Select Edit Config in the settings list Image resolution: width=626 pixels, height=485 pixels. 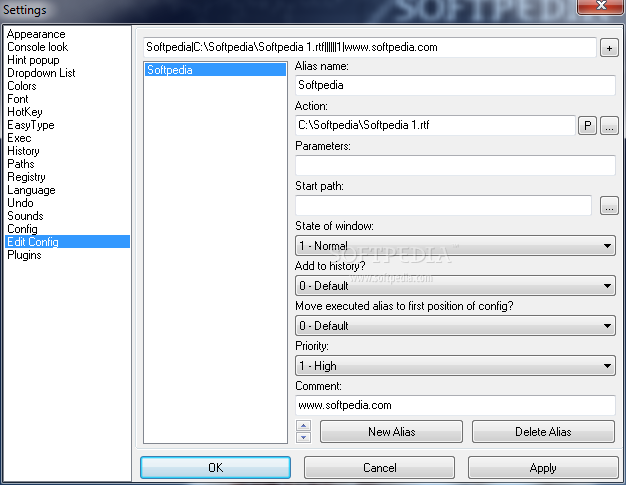point(67,242)
